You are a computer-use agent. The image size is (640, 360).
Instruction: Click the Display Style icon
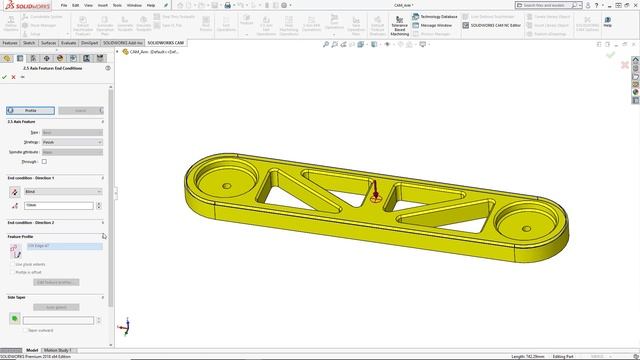tap(374, 44)
